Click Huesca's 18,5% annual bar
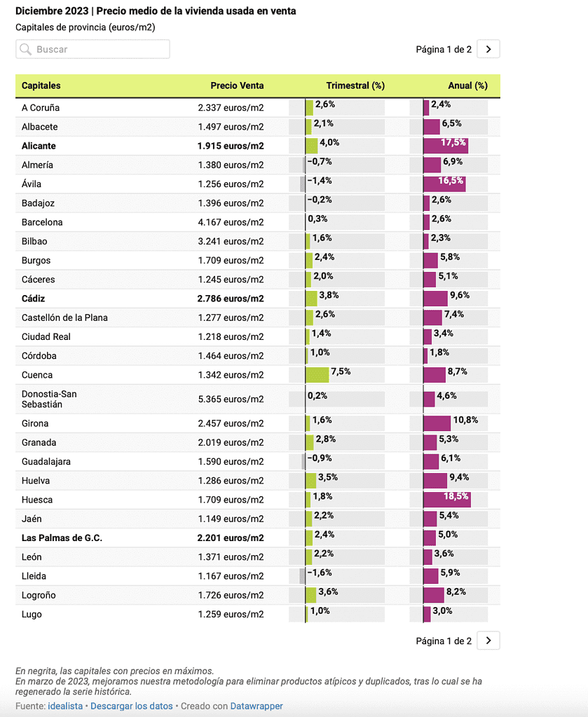 click(446, 499)
